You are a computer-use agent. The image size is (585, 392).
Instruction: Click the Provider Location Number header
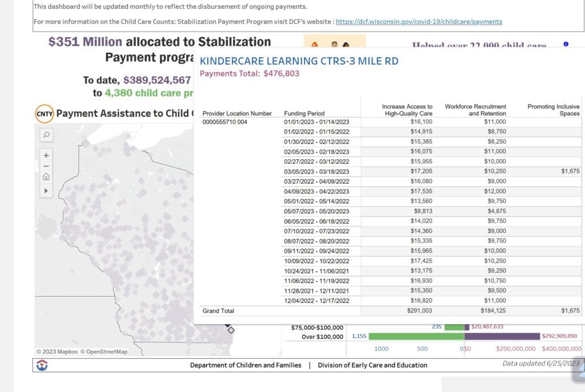(x=237, y=114)
